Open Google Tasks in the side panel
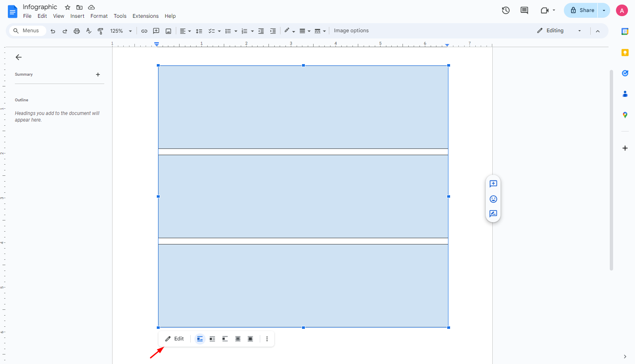The width and height of the screenshot is (635, 364). click(625, 73)
